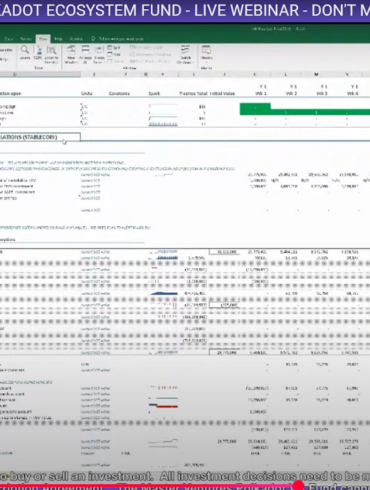Viewport: 370px width, 490px height.
Task: Switch to the Data ribbon tab
Action: click(9, 39)
